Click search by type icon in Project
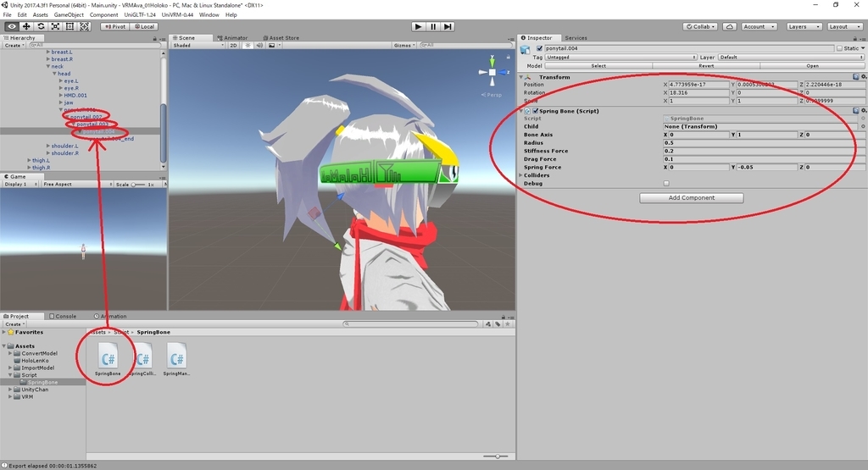The height and width of the screenshot is (470, 868). point(487,324)
